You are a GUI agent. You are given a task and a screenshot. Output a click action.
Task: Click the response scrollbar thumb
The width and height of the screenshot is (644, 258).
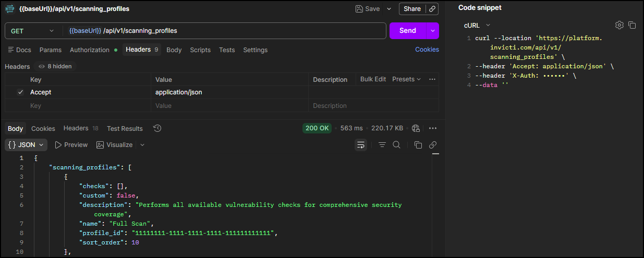pyautogui.click(x=436, y=154)
